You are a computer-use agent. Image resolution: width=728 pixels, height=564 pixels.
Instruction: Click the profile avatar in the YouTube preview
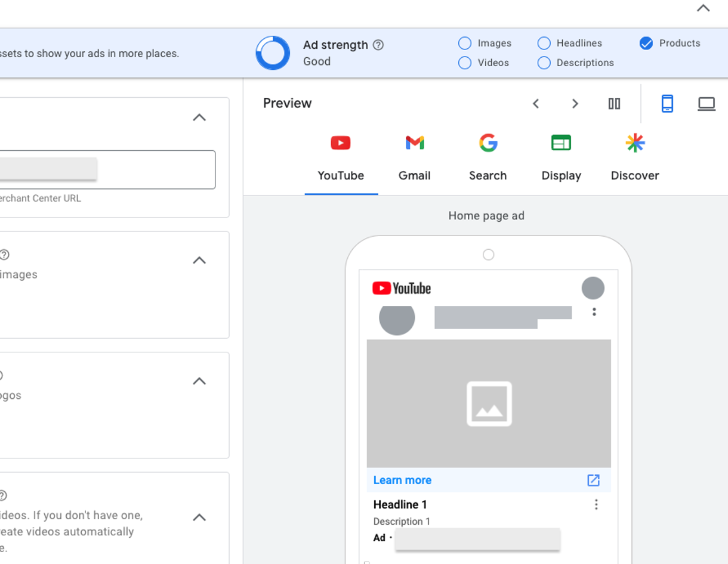coord(593,288)
